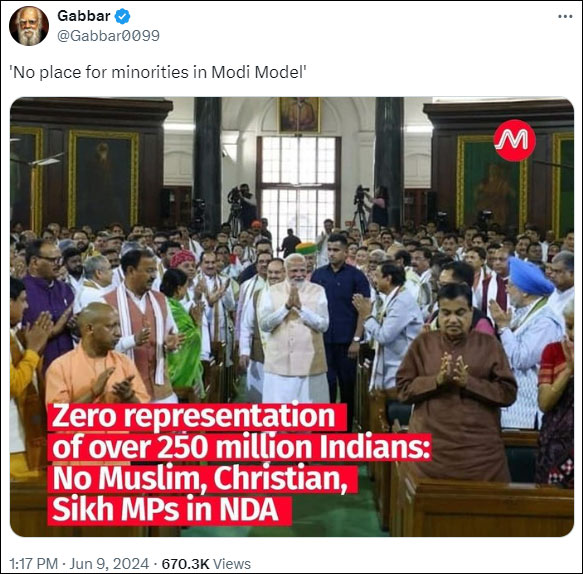Click the 'Sikh MPs in NDA' caption line

point(170,510)
